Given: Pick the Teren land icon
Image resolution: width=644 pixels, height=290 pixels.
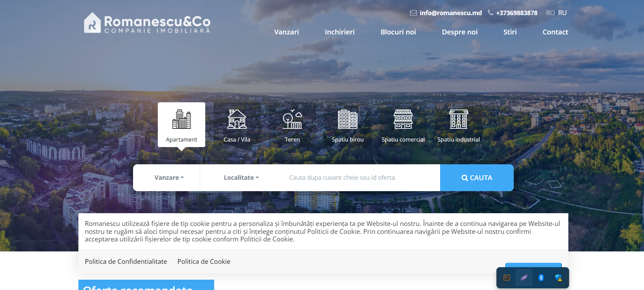Looking at the screenshot, I should click(292, 119).
